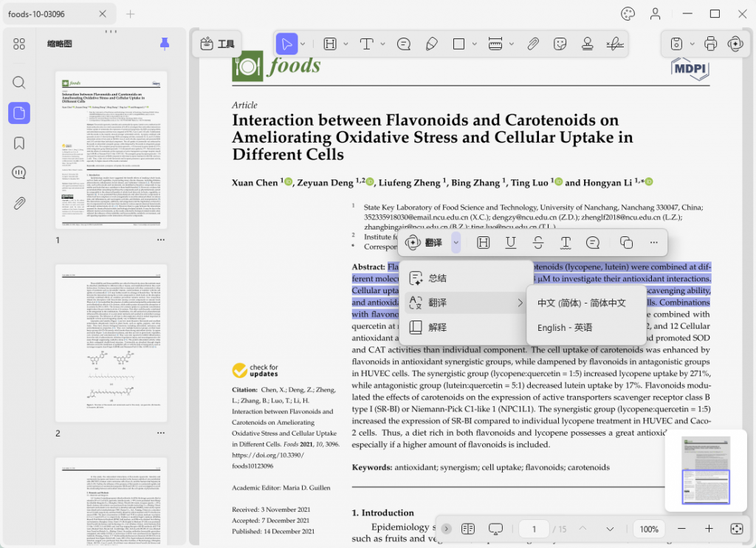The width and height of the screenshot is (756, 548).
Task: Expand the bottom bar arrow button
Action: pyautogui.click(x=446, y=529)
